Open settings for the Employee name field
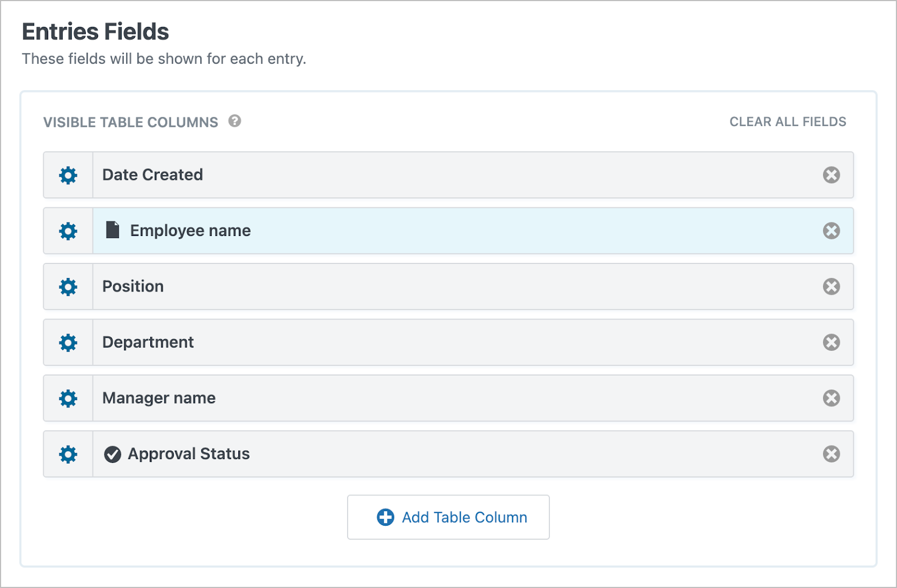This screenshot has width=897, height=588. (67, 230)
